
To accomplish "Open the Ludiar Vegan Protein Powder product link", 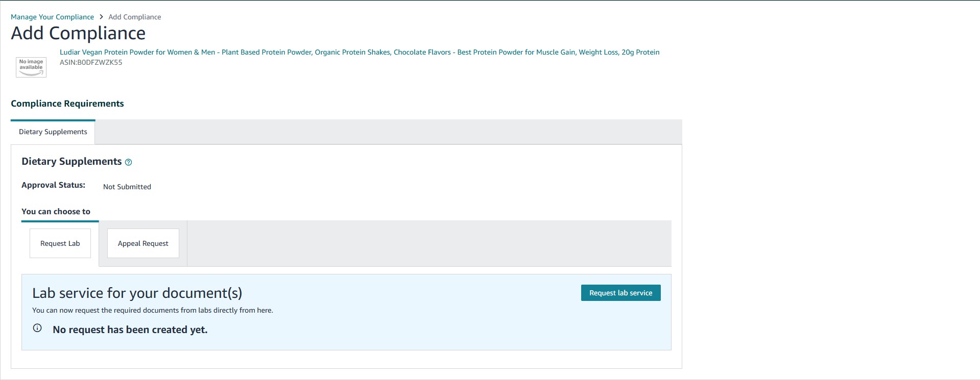I will click(x=360, y=52).
